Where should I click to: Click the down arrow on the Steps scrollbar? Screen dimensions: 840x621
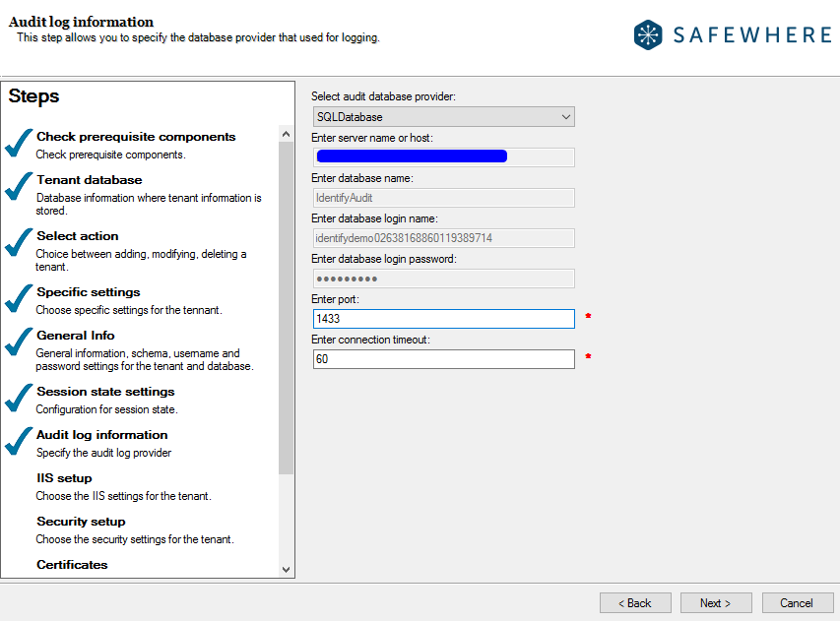click(286, 569)
